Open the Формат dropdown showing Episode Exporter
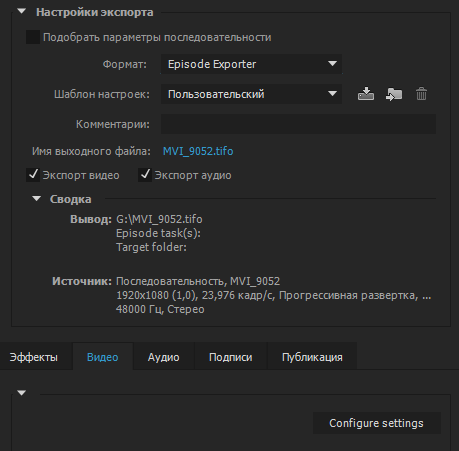 click(251, 64)
